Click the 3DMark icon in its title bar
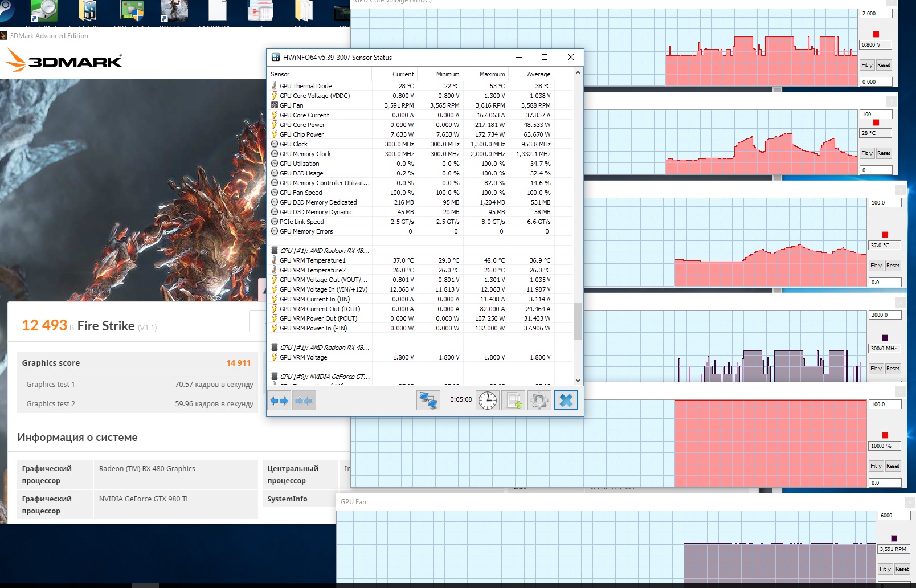The width and height of the screenshot is (916, 588). point(3,35)
